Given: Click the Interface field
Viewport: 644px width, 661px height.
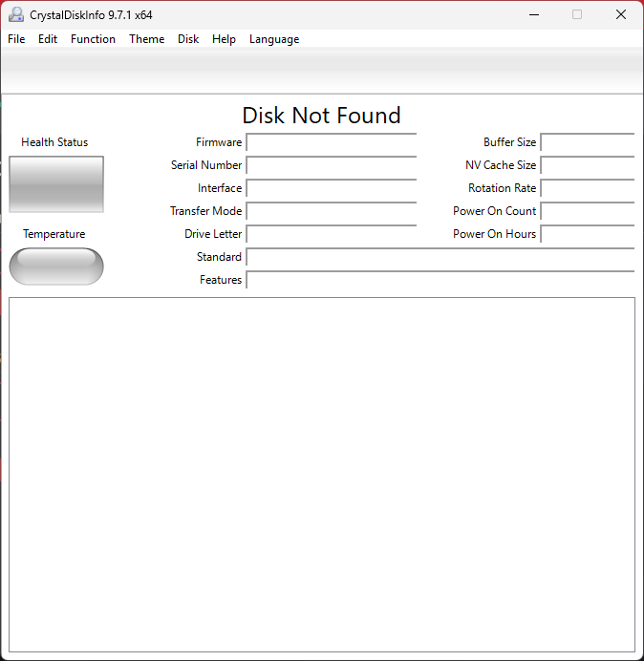Looking at the screenshot, I should coord(331,188).
